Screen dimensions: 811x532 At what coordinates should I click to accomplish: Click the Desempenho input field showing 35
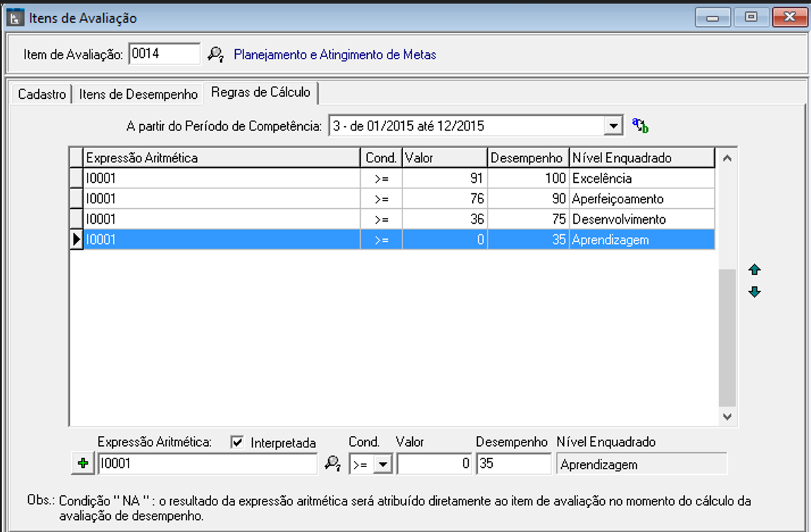click(513, 464)
